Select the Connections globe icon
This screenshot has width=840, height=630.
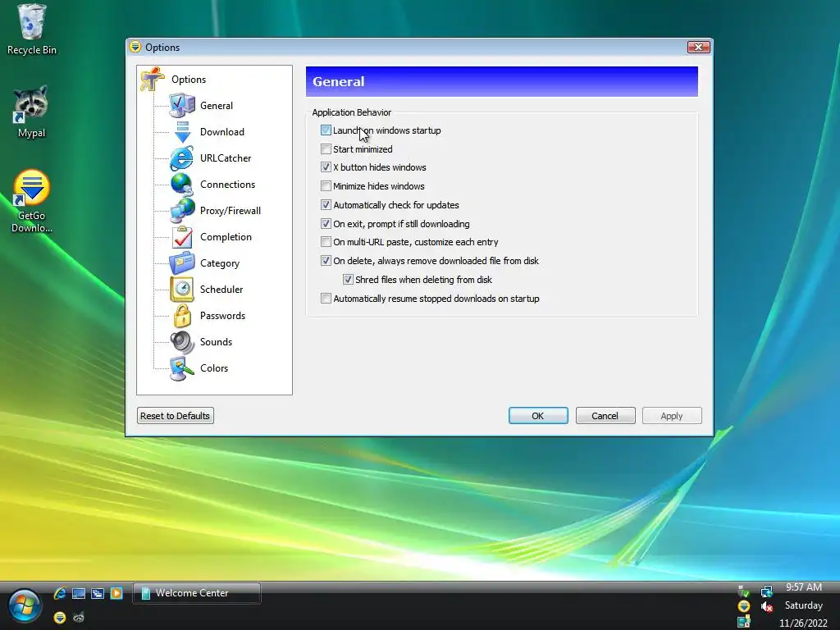click(x=182, y=185)
